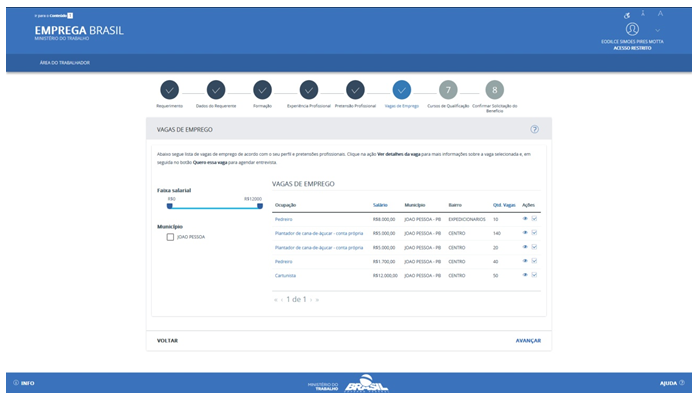Toggle checkbox for the Cartunista row

point(535,274)
